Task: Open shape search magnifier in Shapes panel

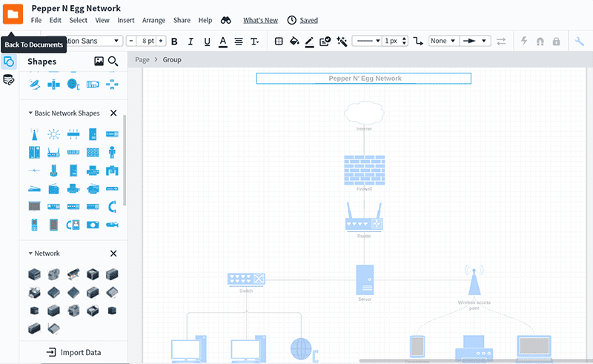Action: tap(113, 62)
